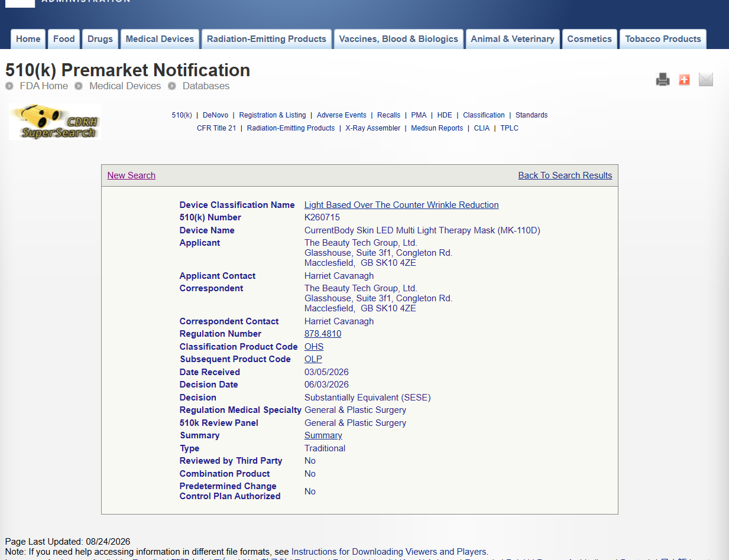Screen dimensions: 729x560
Task: Go to Databases breadcrumb
Action: coord(206,86)
